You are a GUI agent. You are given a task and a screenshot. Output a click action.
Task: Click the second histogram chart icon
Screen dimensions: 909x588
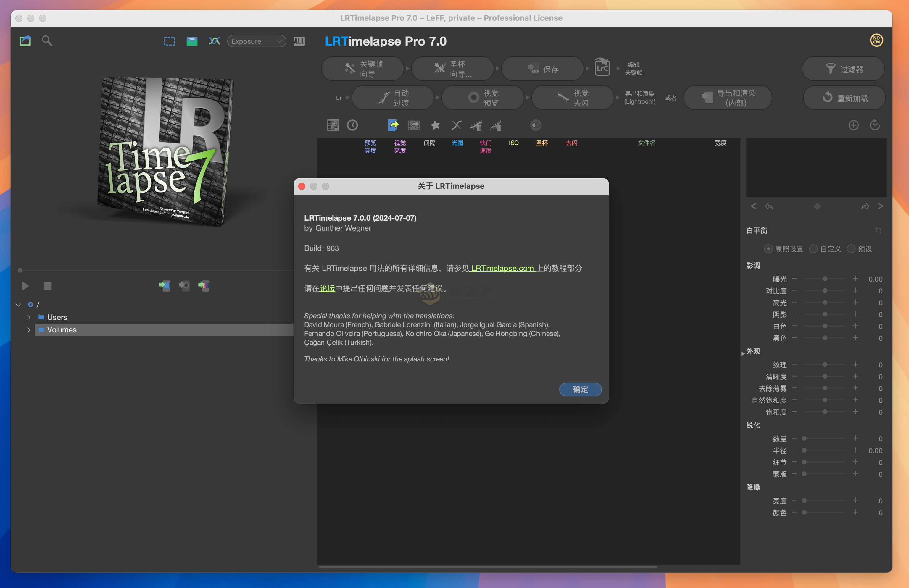(496, 125)
